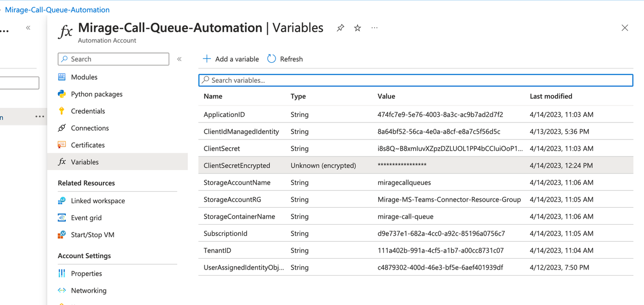Click the Linked workspace icon
This screenshot has width=644, height=305.
click(x=62, y=201)
